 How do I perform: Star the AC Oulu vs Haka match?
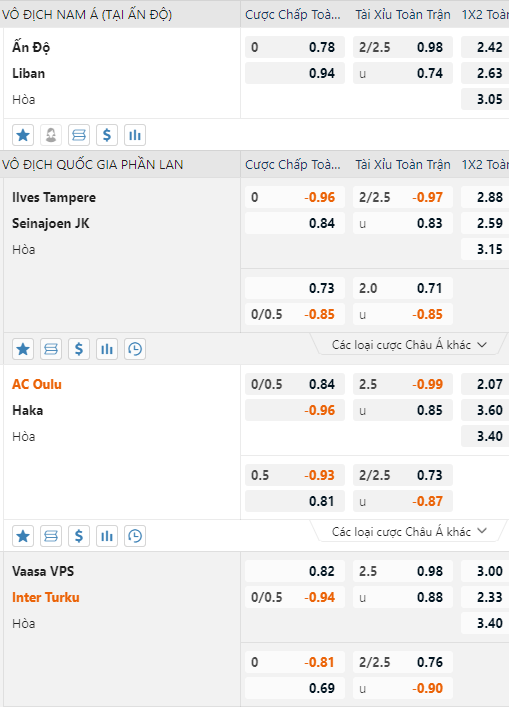click(x=23, y=536)
